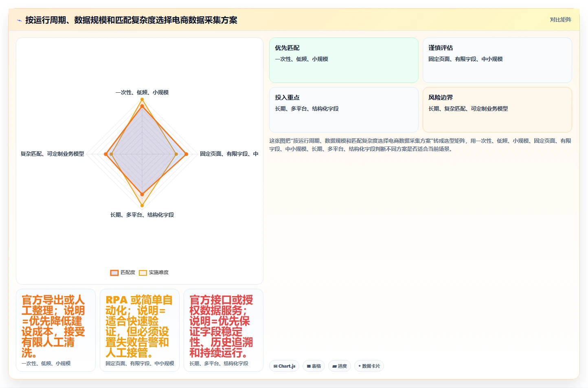Image resolution: width=588 pixels, height=388 pixels.
Task: Open the 谨慎评估 card
Action: [497, 60]
